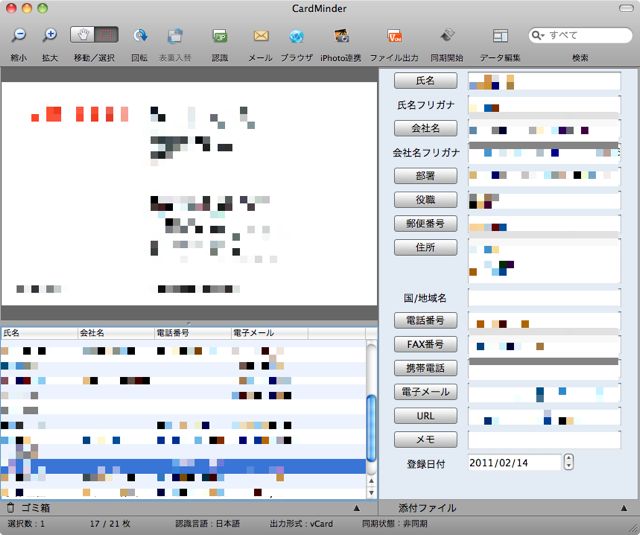Click the 表裏入替 swap sides icon
Viewport: 640px width, 535px height.
175,36
